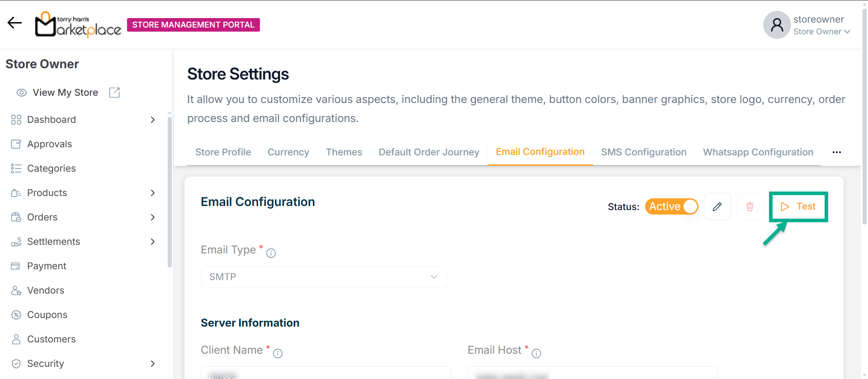Click the more tabs ellipsis
This screenshot has height=379, width=868.
pyautogui.click(x=836, y=152)
